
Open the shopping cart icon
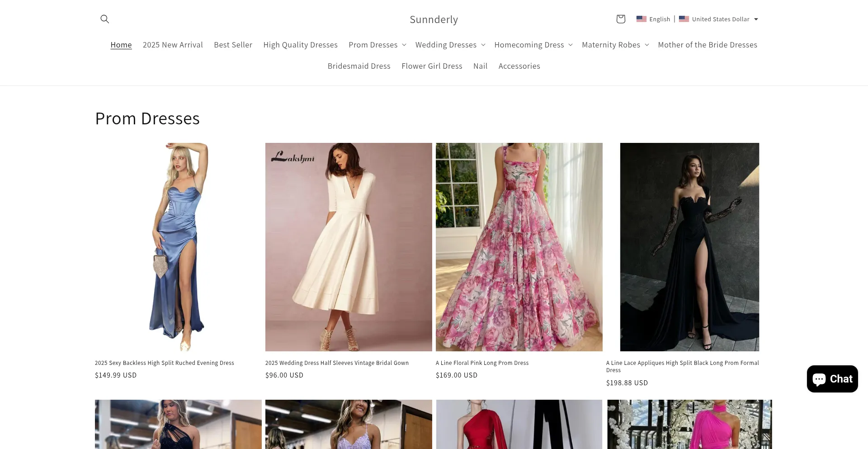[x=620, y=19]
